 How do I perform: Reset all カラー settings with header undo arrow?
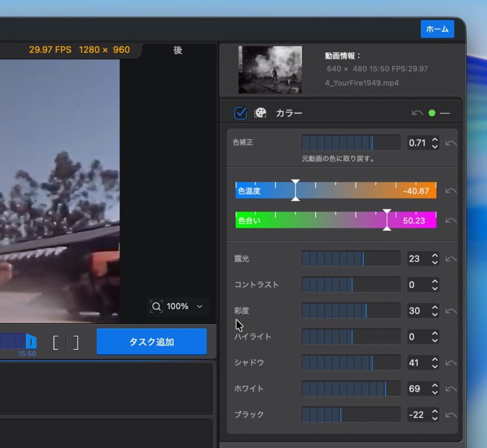pyautogui.click(x=418, y=113)
